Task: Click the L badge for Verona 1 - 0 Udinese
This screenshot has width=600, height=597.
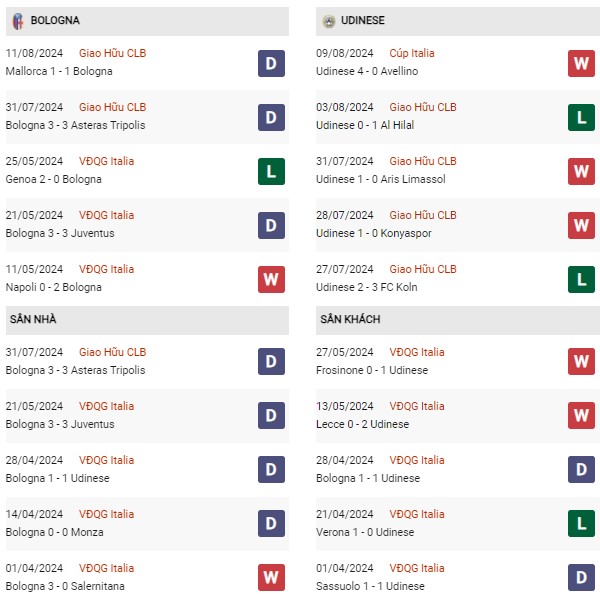Action: click(581, 524)
